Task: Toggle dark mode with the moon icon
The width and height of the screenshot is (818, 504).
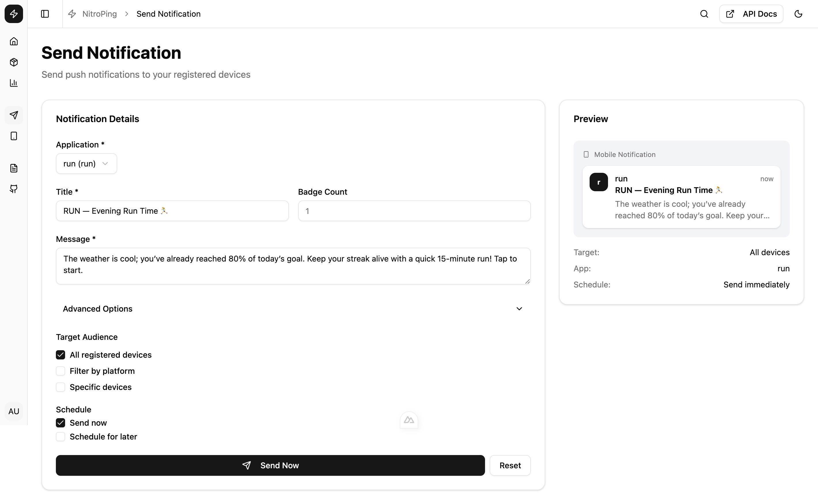Action: point(799,14)
